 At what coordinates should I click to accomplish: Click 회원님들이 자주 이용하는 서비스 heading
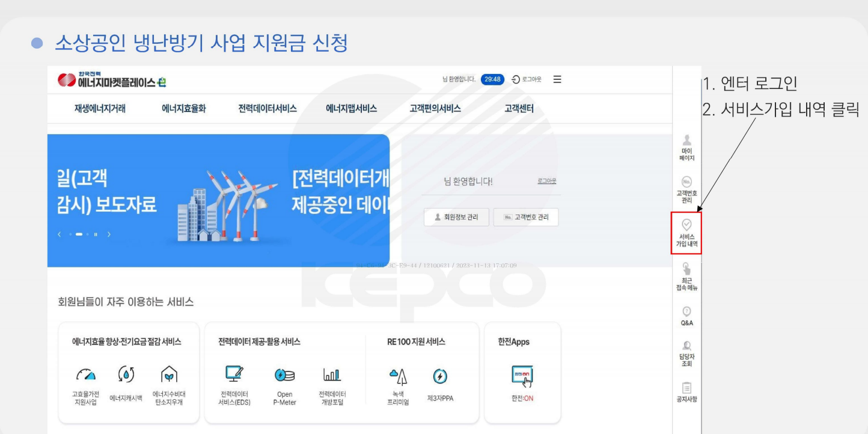click(126, 302)
